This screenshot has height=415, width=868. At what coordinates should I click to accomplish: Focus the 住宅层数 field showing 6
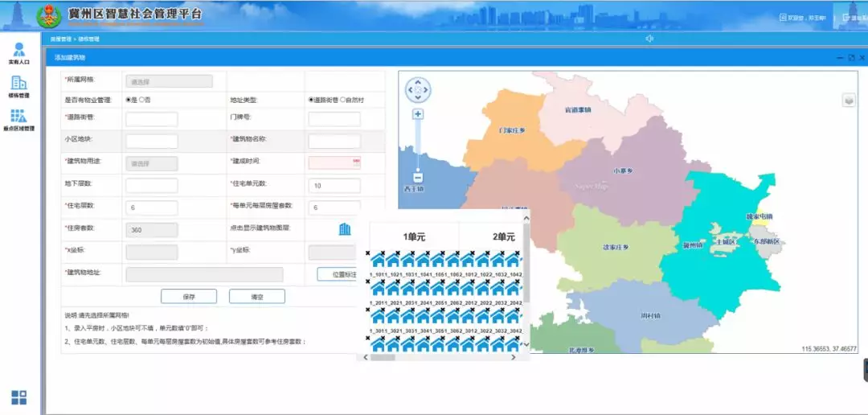(152, 207)
